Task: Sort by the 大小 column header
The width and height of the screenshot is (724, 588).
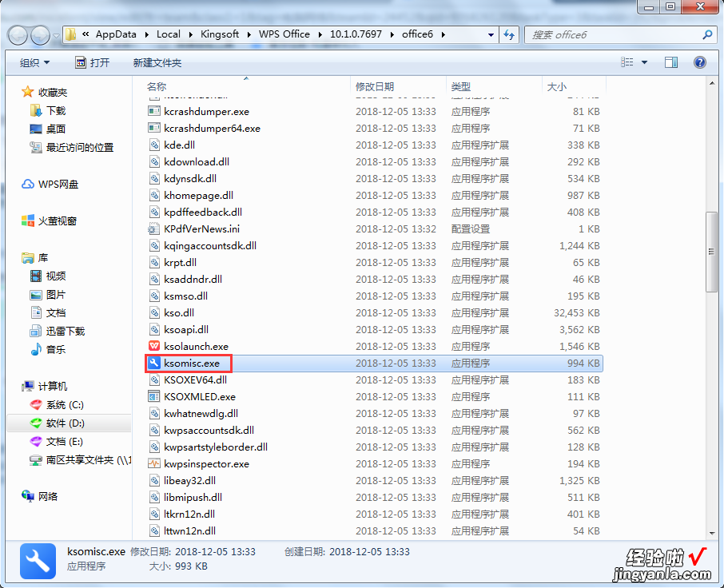Action: (556, 87)
